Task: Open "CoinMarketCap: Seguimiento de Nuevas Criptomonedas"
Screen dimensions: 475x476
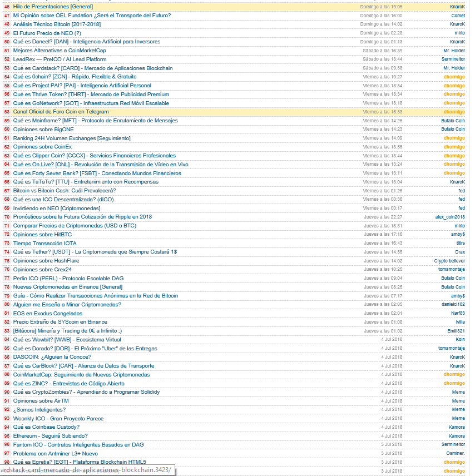Action: 81,375
